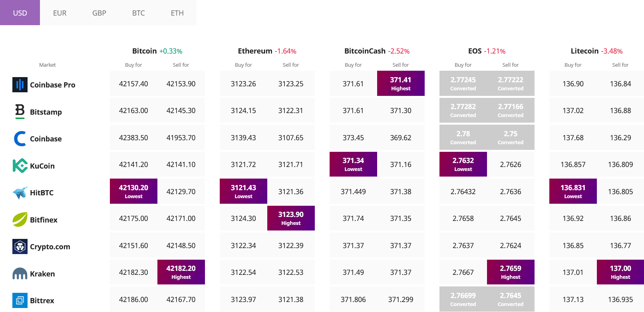Click the BitcoinCash column heading
Viewport: 644px width, 312px height.
365,51
